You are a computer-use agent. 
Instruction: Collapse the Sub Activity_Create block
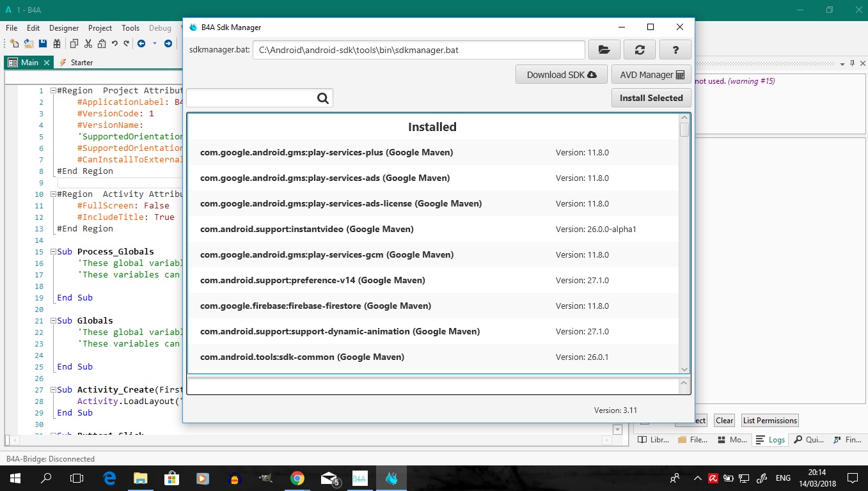[x=54, y=390]
